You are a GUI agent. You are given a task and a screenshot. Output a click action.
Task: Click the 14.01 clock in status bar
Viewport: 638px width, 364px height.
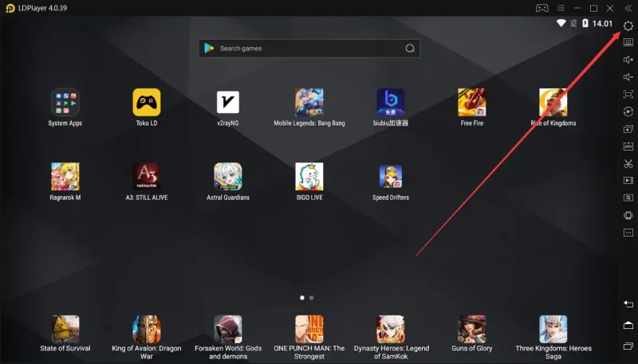(602, 24)
